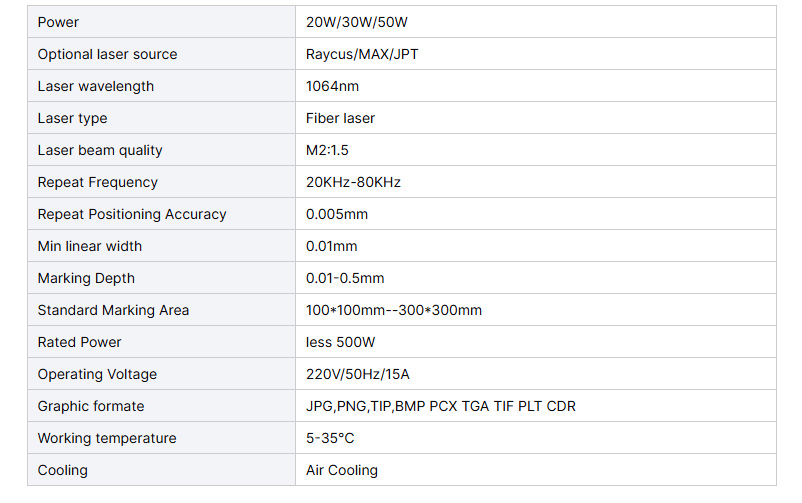802x503 pixels.
Task: Select the "220V/50Hz/15A" voltage value
Action: [358, 374]
